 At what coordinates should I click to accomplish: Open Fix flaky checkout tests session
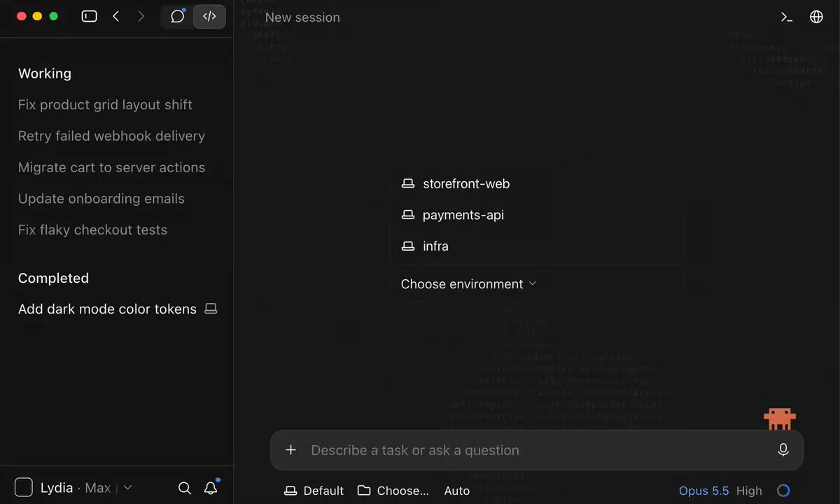(92, 230)
